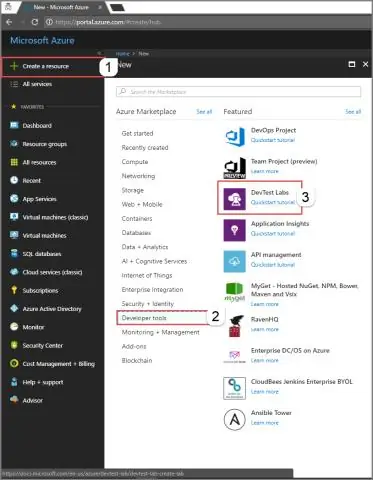Image resolution: width=373 pixels, height=480 pixels.
Task: Open DevOps Project Quickstart tutorial link
Action: click(273, 140)
